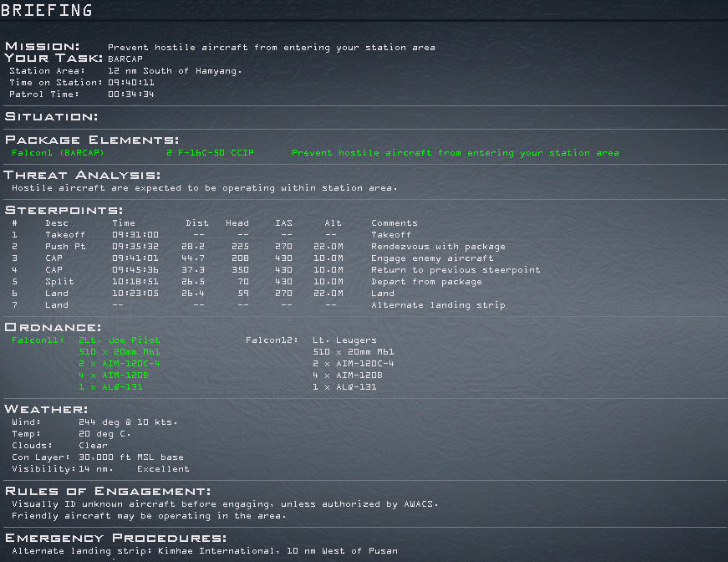This screenshot has width=728, height=562.
Task: Select the Threat Analysis section heading
Action: [x=82, y=175]
